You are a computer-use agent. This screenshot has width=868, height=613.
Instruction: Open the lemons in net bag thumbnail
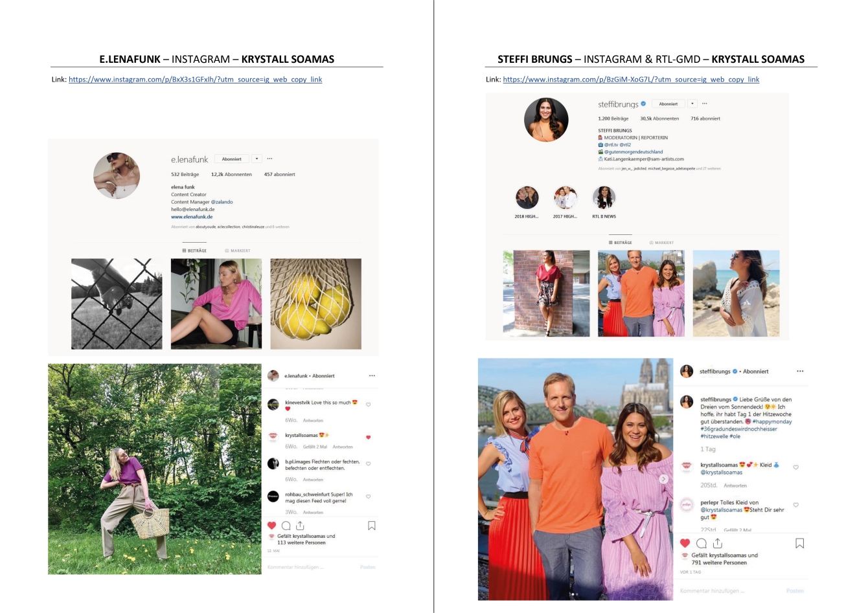tap(315, 304)
